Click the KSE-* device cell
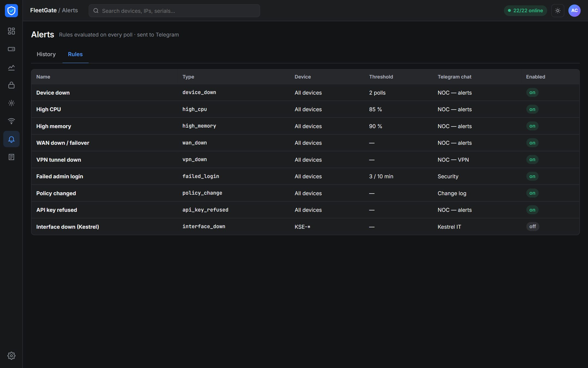This screenshot has width=588, height=368. point(302,227)
